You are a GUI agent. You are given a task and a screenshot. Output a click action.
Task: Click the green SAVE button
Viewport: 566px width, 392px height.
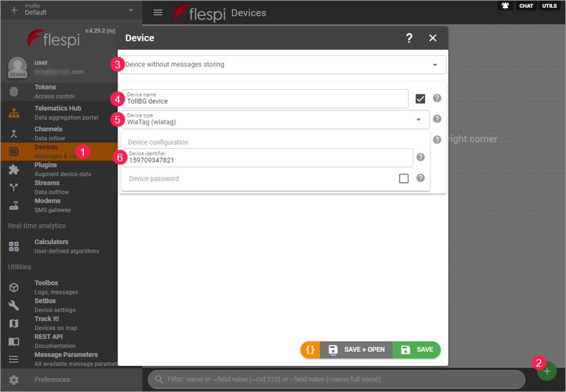tap(416, 349)
